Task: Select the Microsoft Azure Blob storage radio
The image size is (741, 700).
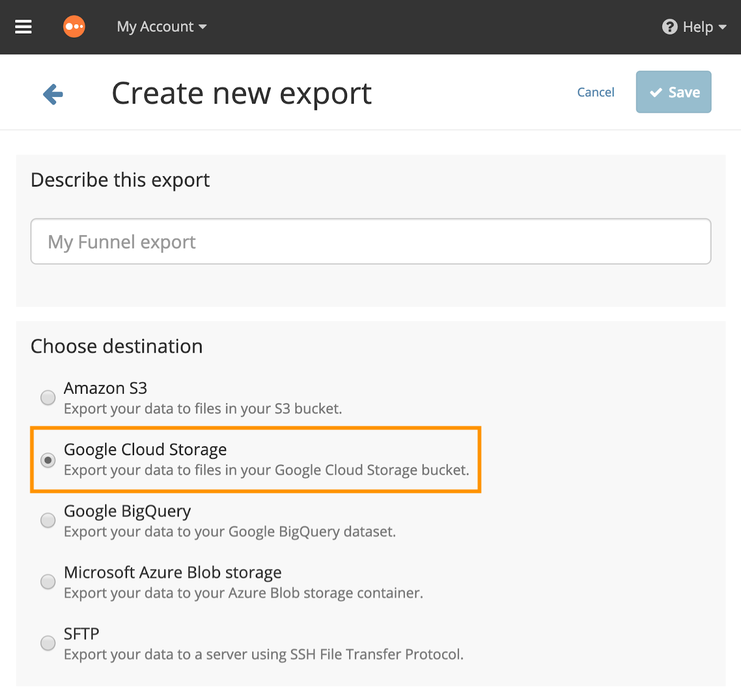Action: pyautogui.click(x=48, y=581)
